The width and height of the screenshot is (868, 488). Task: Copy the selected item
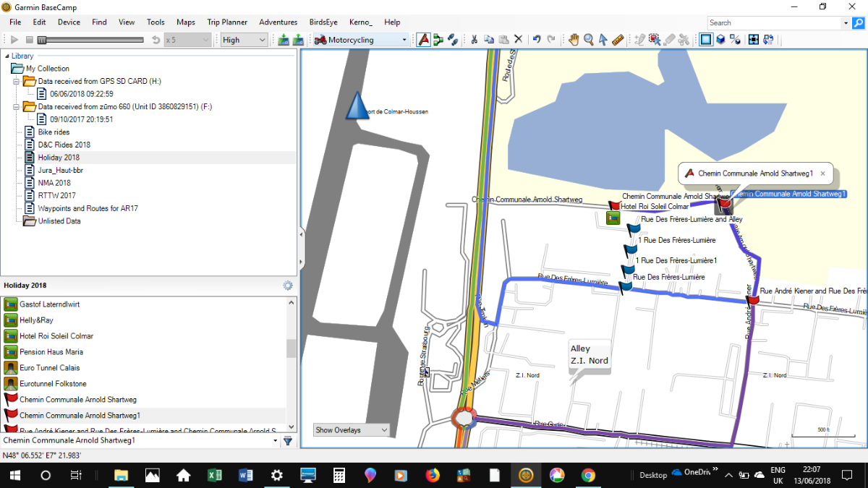489,40
